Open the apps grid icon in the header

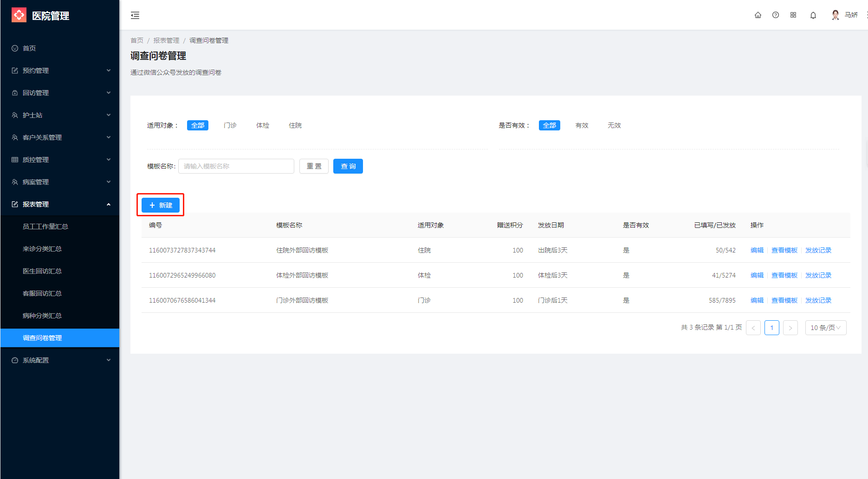coord(793,15)
